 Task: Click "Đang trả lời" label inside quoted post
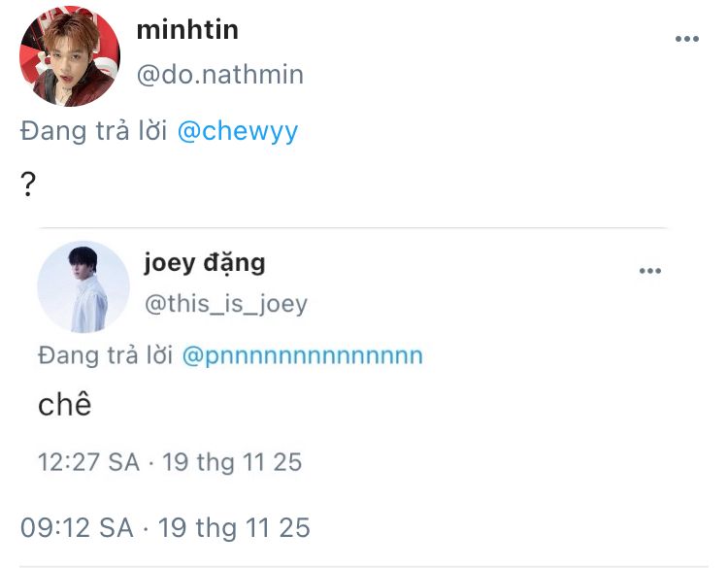[106, 355]
